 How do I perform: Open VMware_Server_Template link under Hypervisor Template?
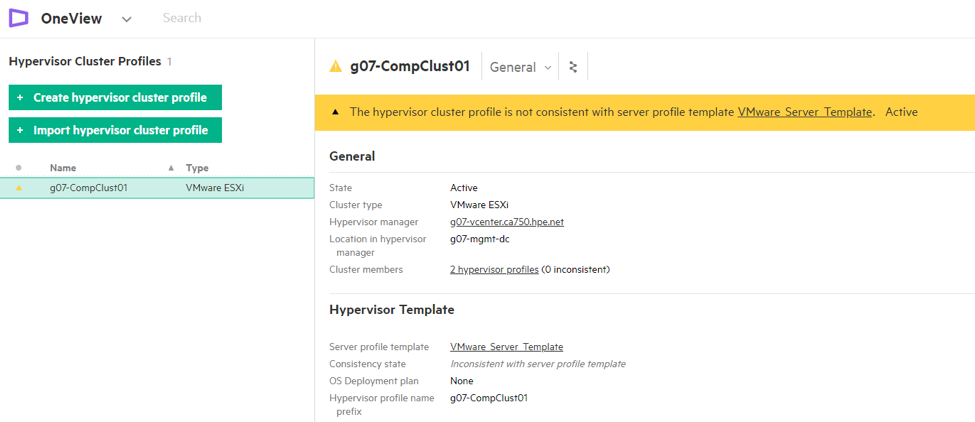pyautogui.click(x=506, y=347)
